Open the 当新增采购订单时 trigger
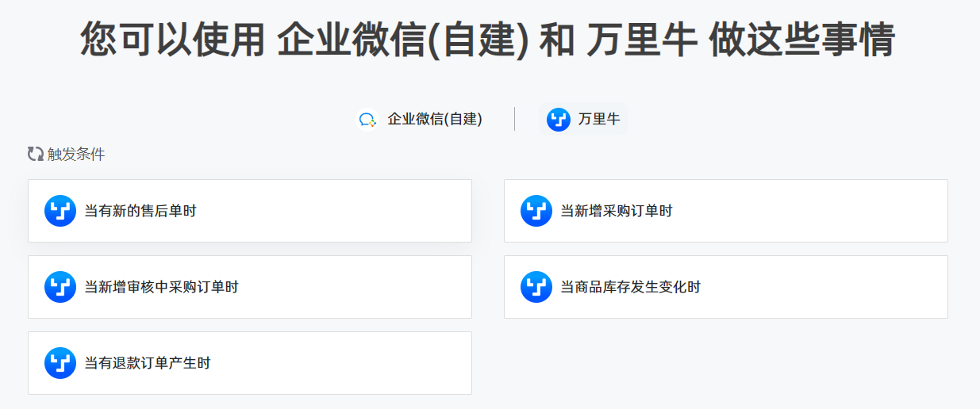The image size is (980, 409). 726,211
